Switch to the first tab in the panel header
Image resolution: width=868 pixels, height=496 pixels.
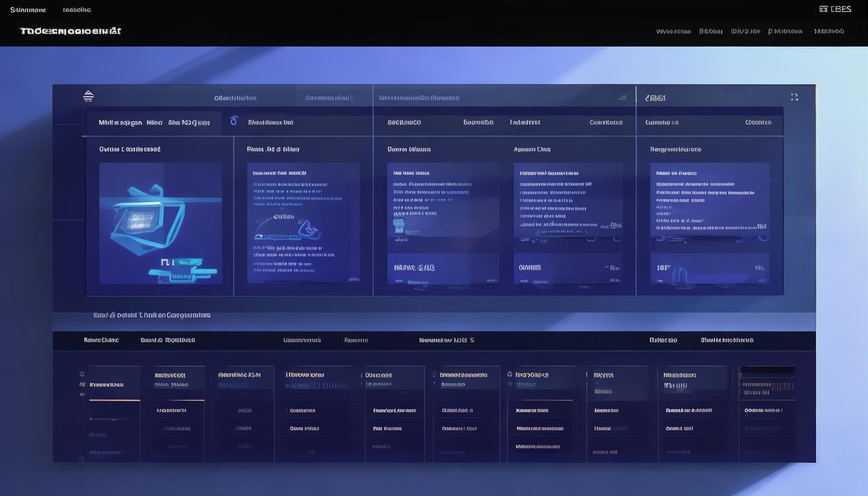236,97
